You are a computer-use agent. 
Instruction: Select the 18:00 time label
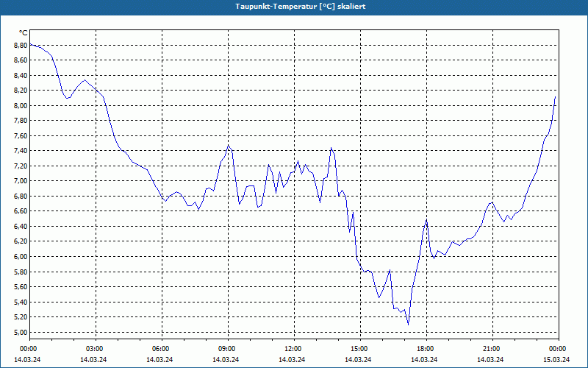pos(426,349)
